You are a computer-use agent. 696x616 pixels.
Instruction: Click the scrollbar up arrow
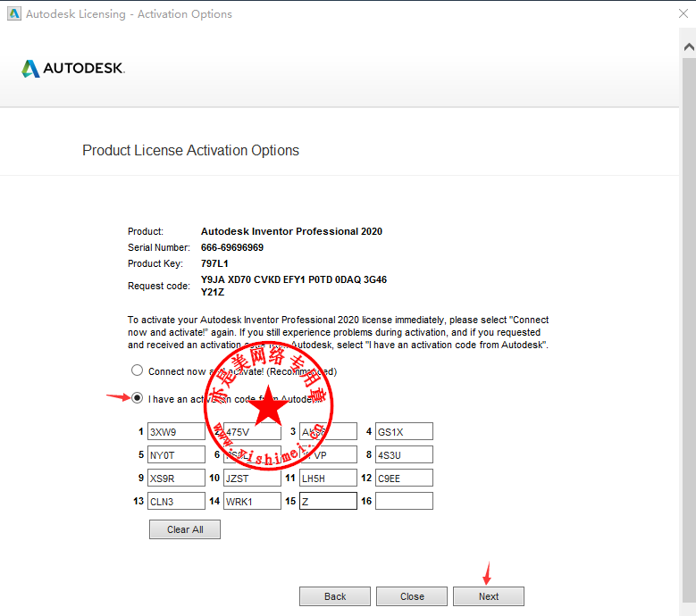(x=689, y=47)
